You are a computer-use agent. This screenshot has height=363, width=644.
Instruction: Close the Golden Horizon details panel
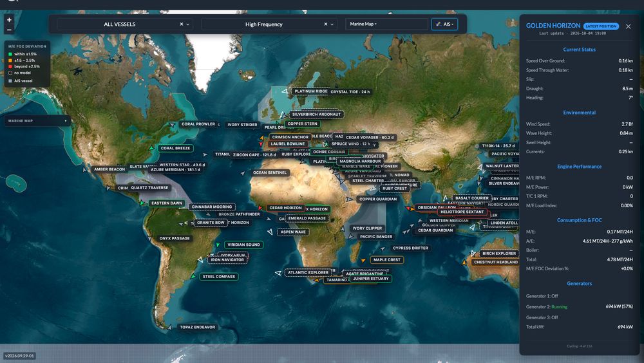coord(628,26)
